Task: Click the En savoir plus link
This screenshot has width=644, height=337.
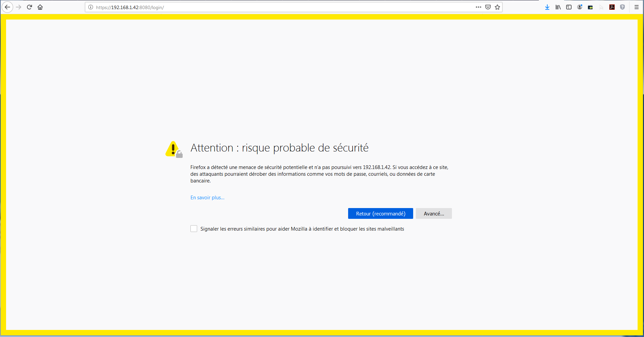Action: [207, 198]
